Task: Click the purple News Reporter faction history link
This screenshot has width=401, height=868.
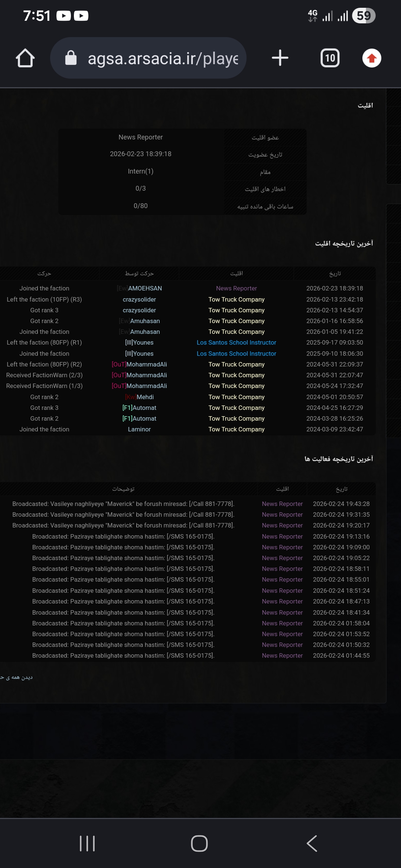Action: (236, 288)
